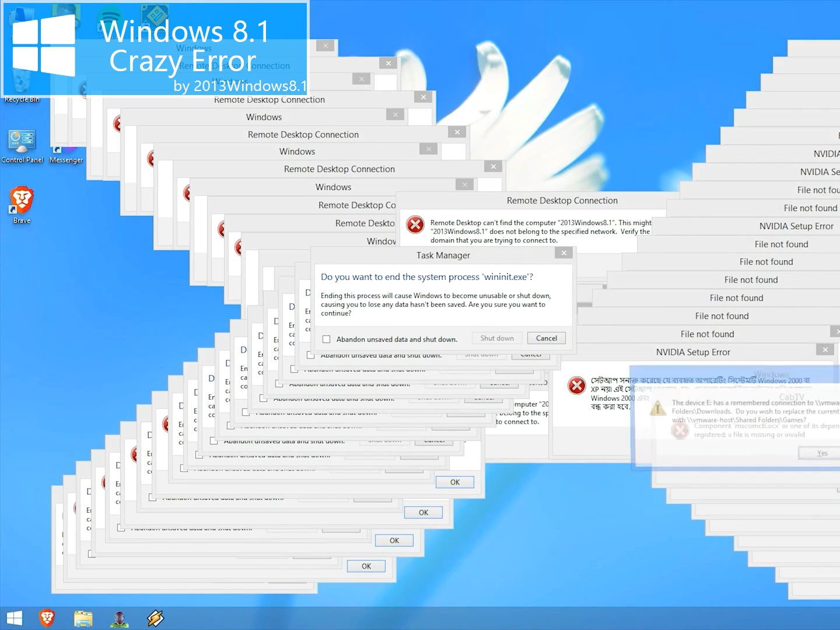Image resolution: width=840 pixels, height=630 pixels.
Task: Click the 'Ending this process will cause Windows' warning text
Action: coord(436,304)
